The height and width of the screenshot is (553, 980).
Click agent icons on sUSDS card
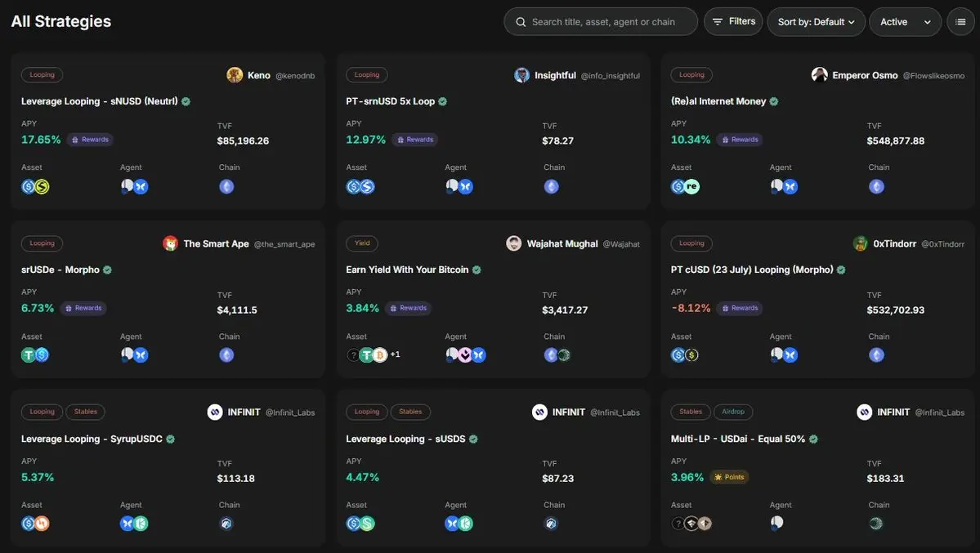(459, 524)
